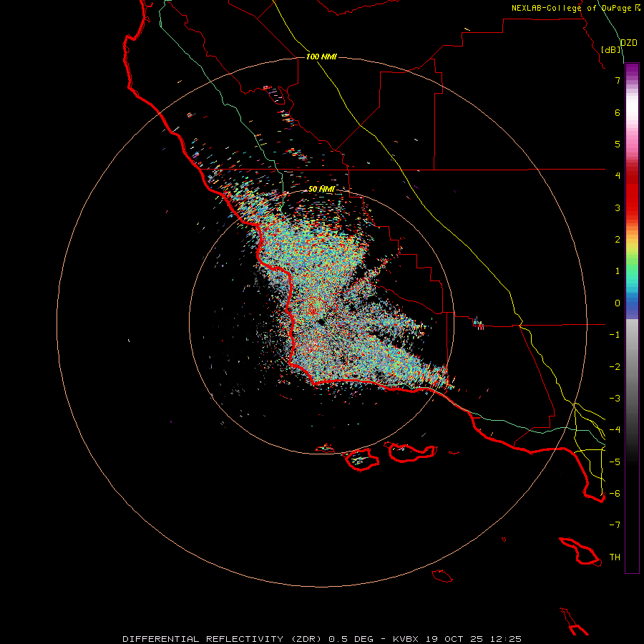Click the purple top segment of color scale
The width and height of the screenshot is (644, 644).
pos(632,70)
